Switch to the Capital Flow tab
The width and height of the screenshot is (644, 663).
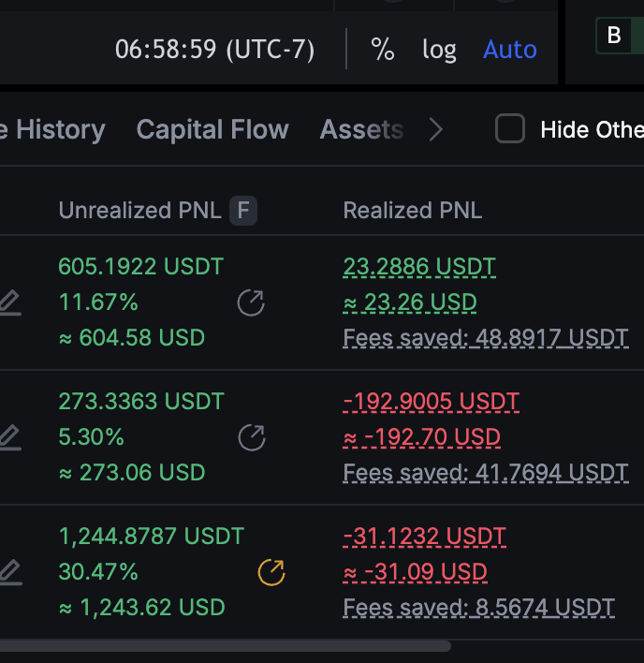[212, 129]
